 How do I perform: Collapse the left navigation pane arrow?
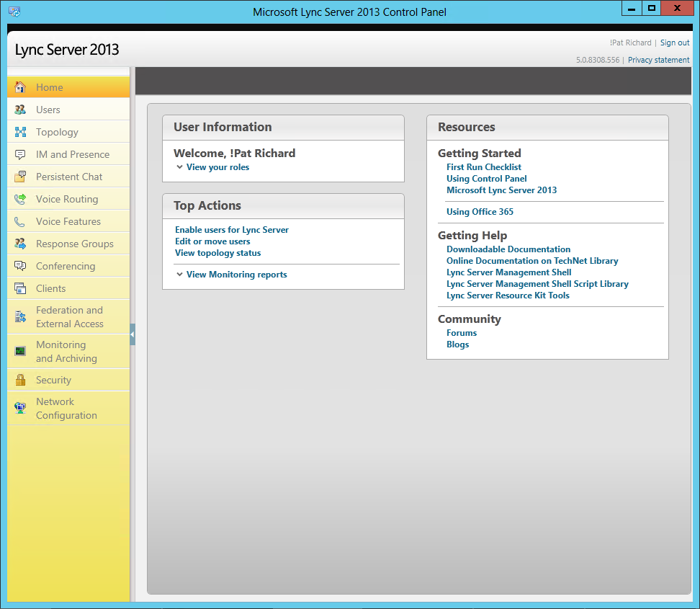[x=133, y=334]
